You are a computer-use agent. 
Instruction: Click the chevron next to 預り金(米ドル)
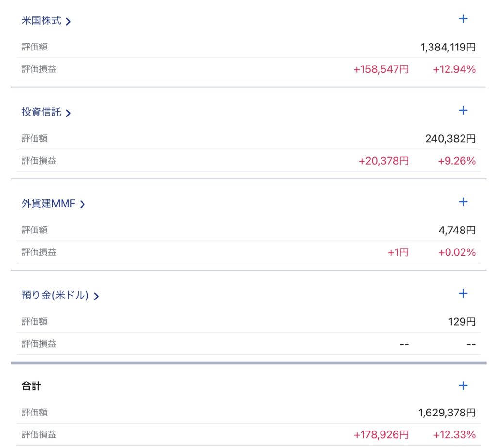point(96,296)
